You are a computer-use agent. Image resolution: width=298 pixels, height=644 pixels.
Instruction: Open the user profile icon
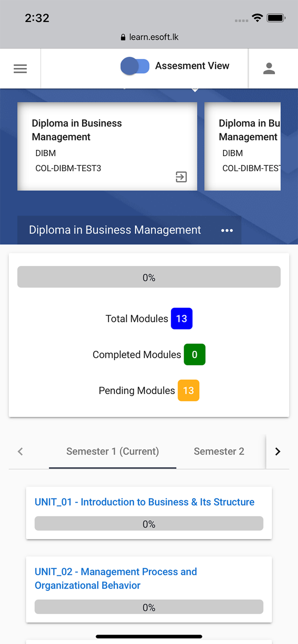coord(269,69)
